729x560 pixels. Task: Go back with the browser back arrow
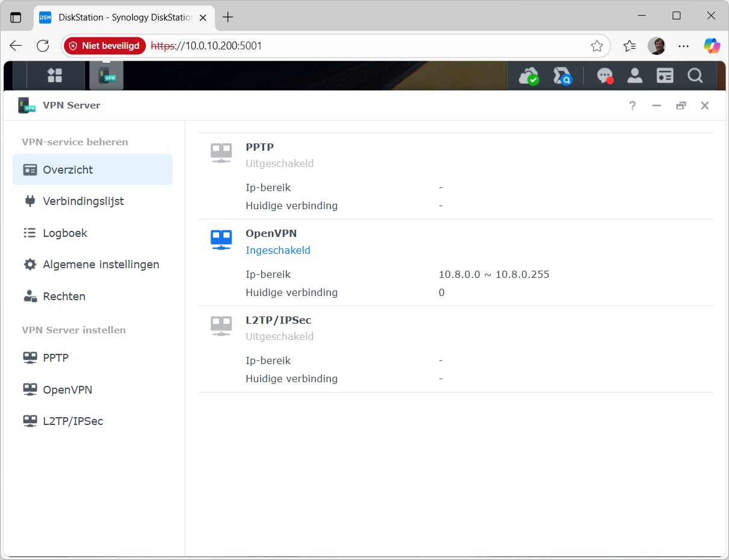click(x=16, y=46)
